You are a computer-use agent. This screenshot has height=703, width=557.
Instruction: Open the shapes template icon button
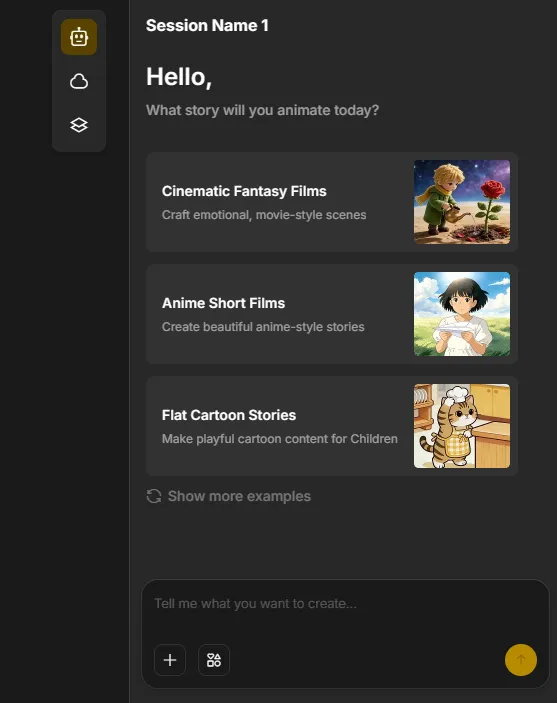(x=214, y=660)
